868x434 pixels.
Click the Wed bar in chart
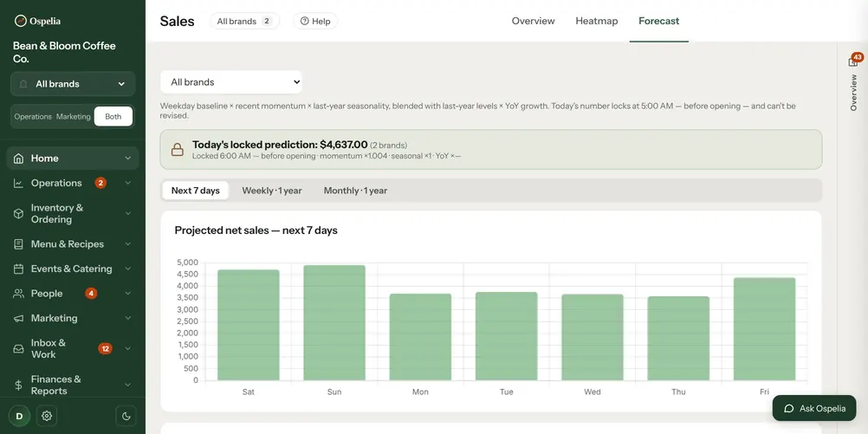click(593, 337)
